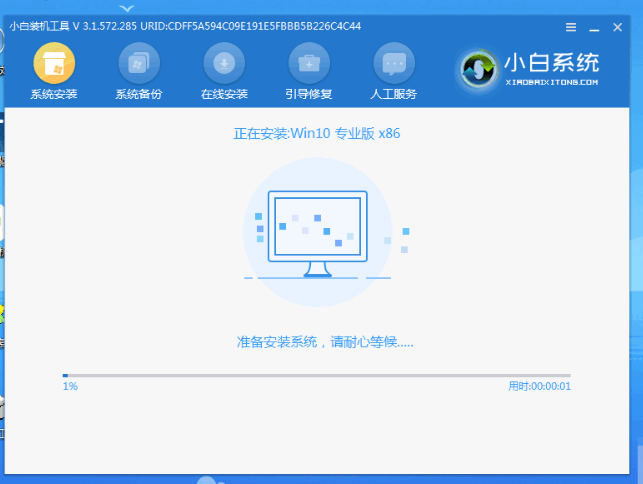Click the 系统安装 folder icon
Image resolution: width=643 pixels, height=484 pixels.
point(54,64)
